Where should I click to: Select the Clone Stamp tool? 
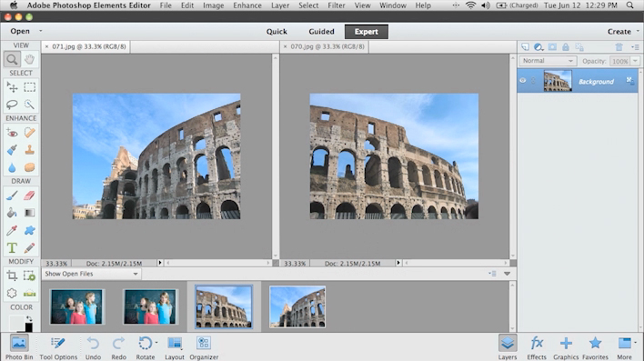coord(29,150)
